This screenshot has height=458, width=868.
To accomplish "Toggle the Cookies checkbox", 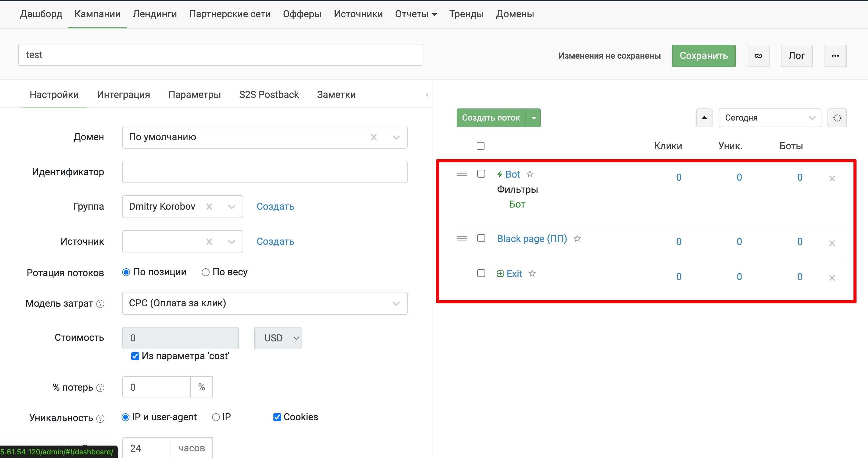I will tap(277, 417).
